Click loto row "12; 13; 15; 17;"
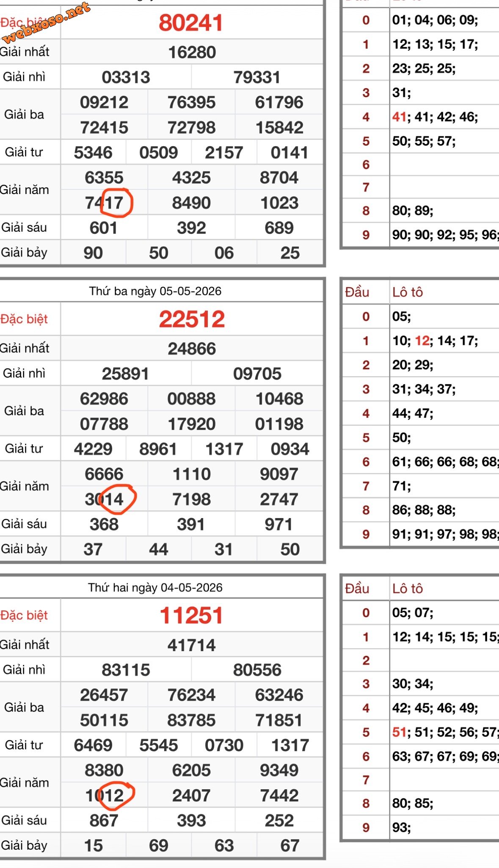Image resolution: width=499 pixels, height=868 pixels. point(435,44)
